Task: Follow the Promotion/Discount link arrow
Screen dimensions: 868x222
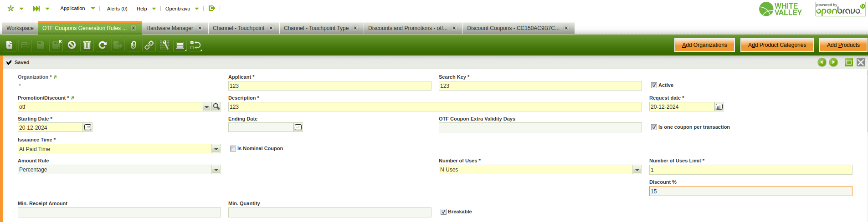Action: pos(72,98)
